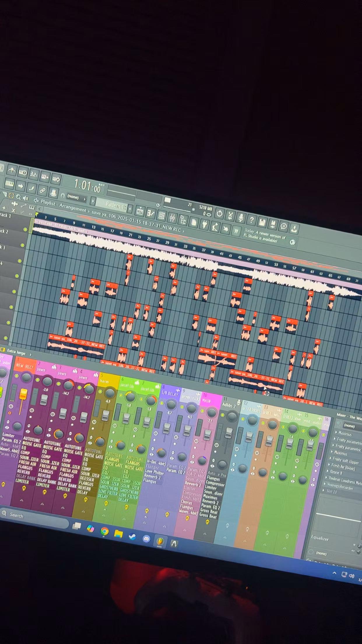Click the shopping cart content library icon
This screenshot has height=644, width=362.
point(236,231)
